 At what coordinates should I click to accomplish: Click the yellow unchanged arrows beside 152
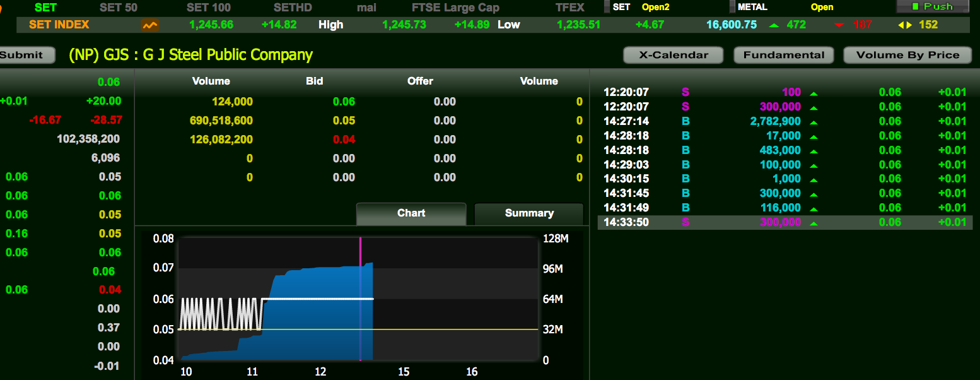point(905,25)
